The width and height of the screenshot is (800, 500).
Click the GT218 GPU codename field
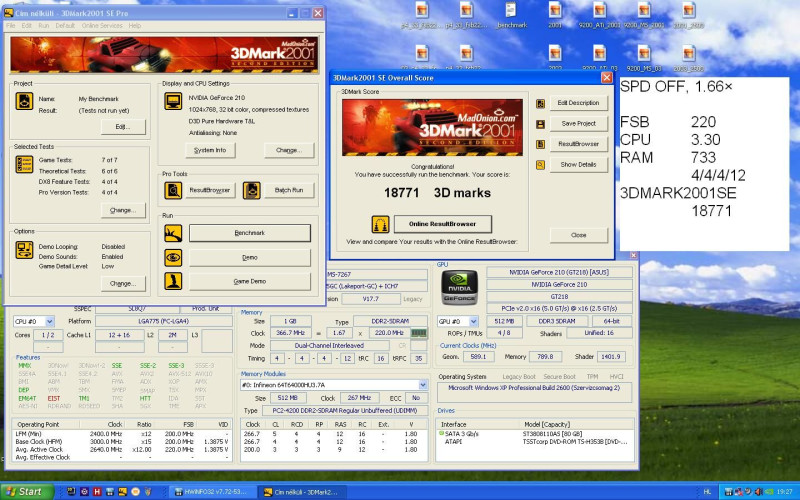(559, 296)
